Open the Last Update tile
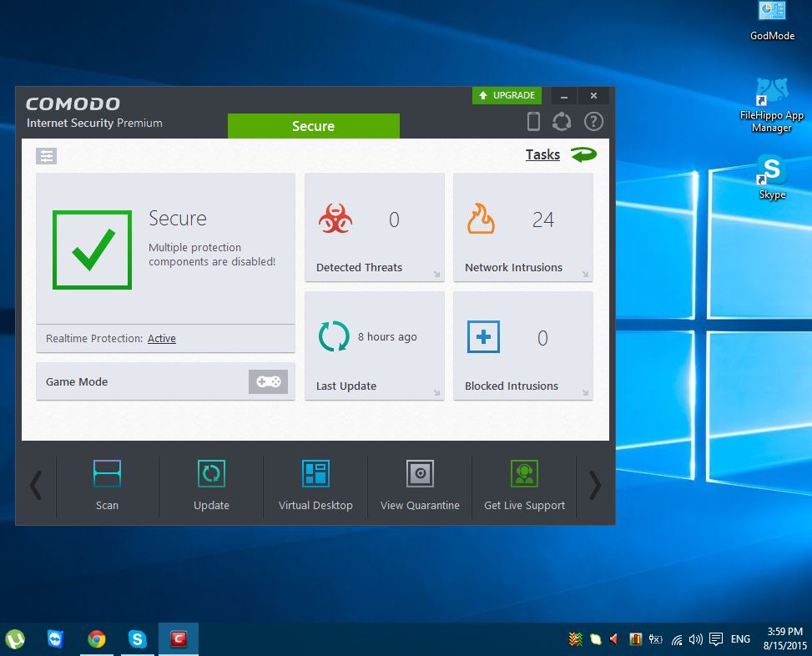Image resolution: width=812 pixels, height=656 pixels. point(375,346)
